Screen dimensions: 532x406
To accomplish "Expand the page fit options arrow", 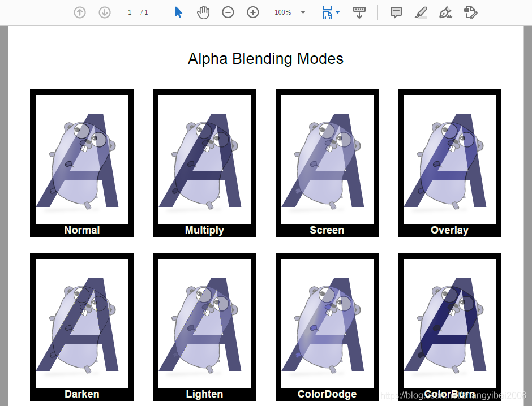I will (337, 12).
